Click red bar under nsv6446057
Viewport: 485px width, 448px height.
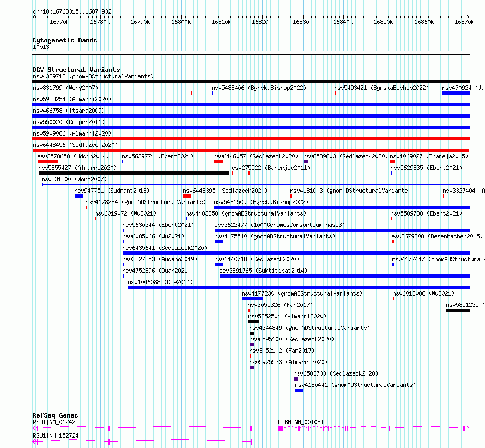218,162
